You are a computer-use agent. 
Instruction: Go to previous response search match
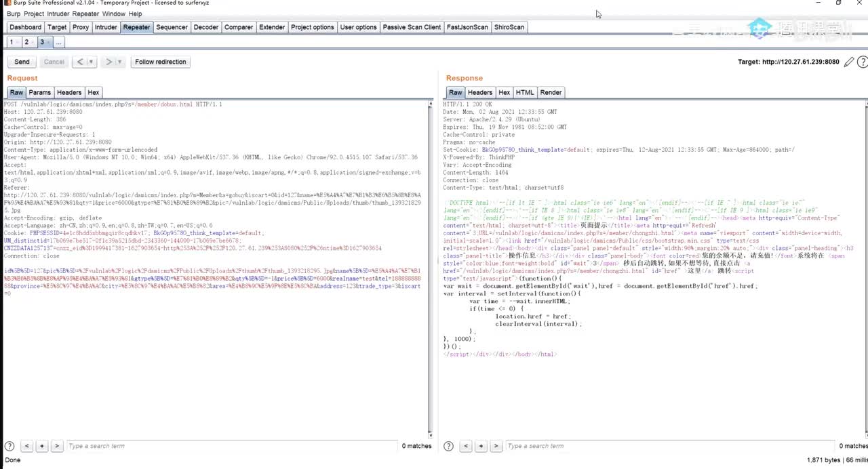(x=466, y=446)
